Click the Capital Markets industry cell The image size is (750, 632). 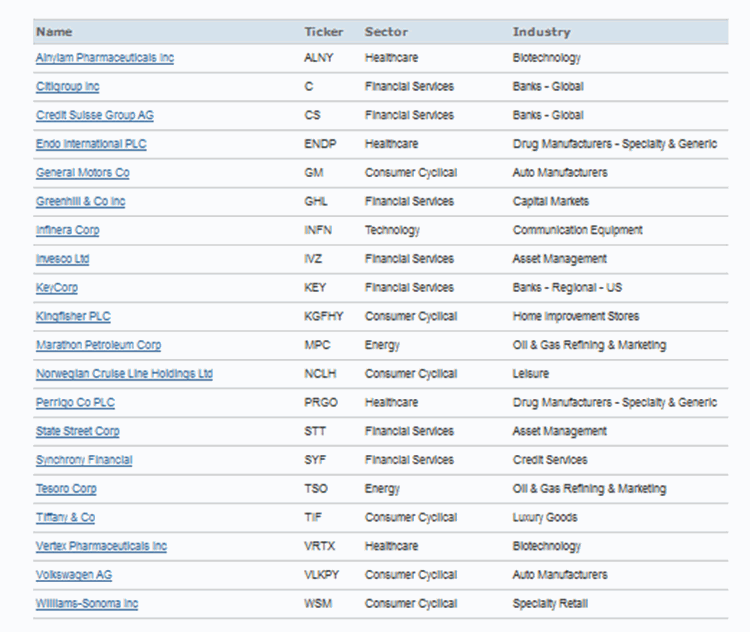click(x=551, y=201)
